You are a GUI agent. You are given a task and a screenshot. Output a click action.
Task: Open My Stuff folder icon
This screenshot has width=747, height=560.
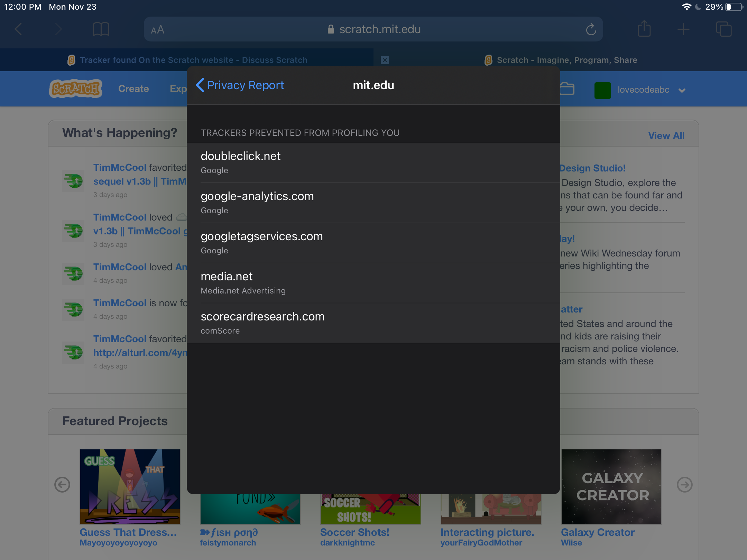567,89
